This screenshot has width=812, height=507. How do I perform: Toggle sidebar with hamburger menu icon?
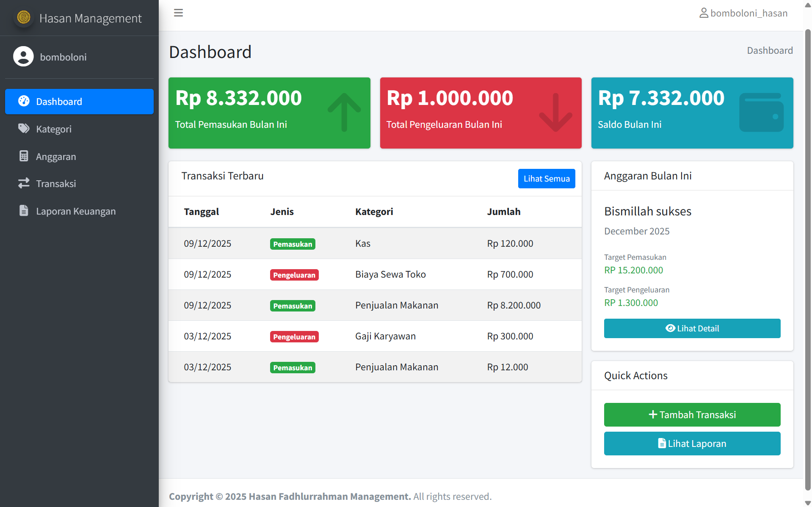point(178,13)
